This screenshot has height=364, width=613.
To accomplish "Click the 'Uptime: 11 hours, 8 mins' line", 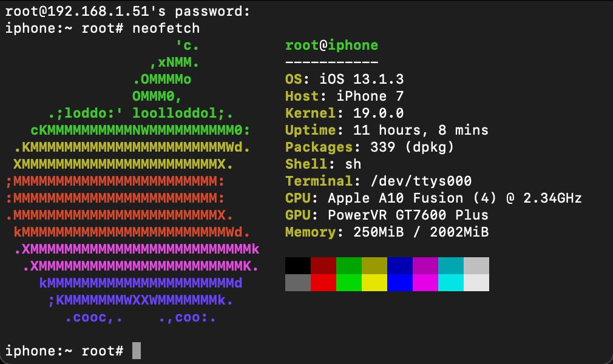I will [387, 130].
